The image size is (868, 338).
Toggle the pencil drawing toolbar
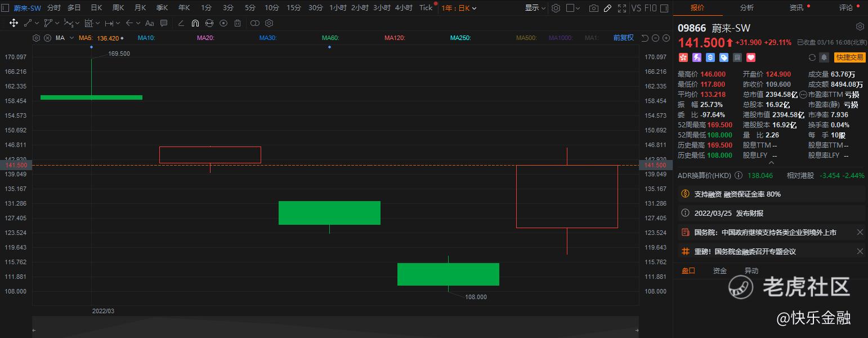click(607, 8)
